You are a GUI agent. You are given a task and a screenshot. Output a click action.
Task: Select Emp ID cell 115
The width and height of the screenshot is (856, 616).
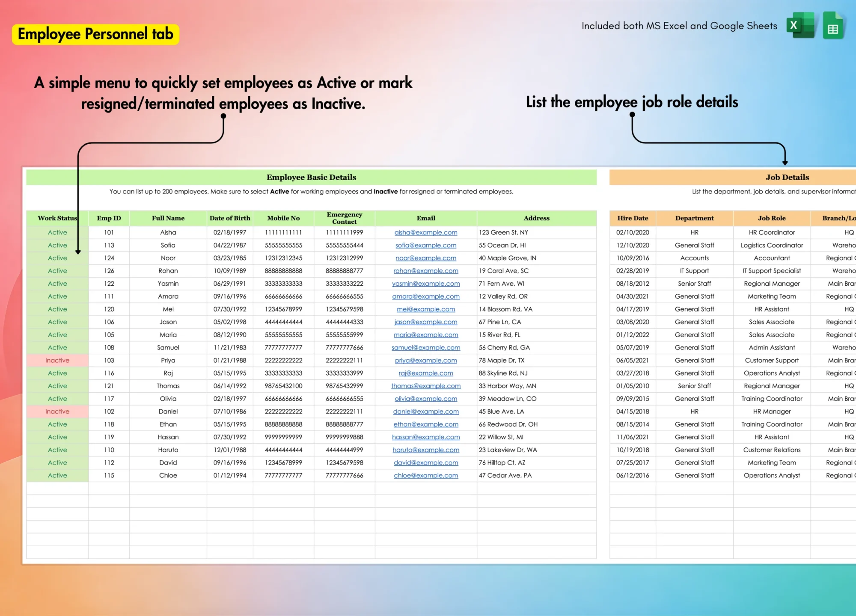109,475
